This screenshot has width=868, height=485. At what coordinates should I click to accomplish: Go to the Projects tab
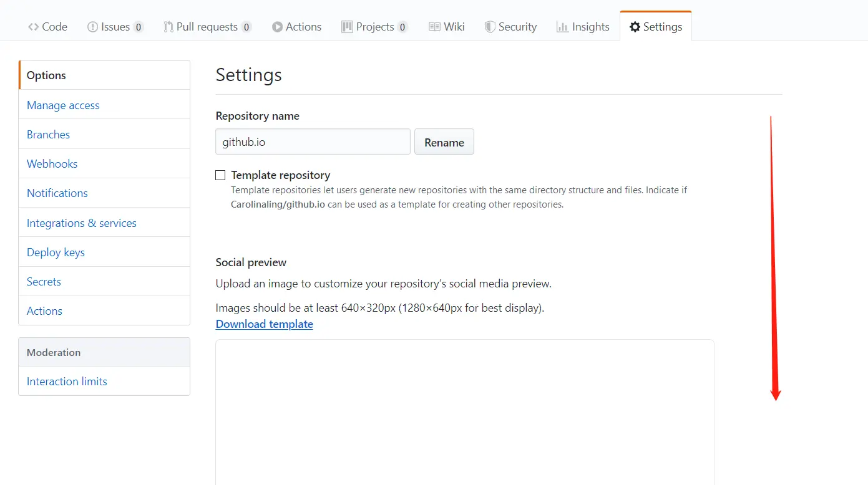374,27
